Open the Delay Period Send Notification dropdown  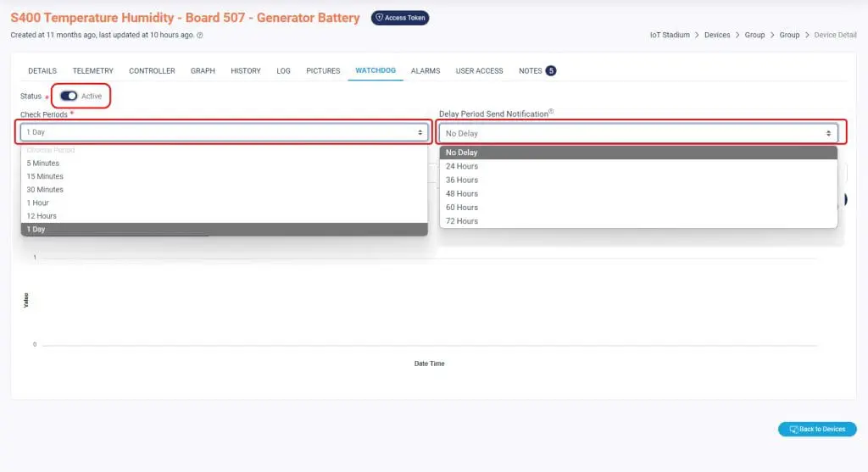click(x=637, y=133)
